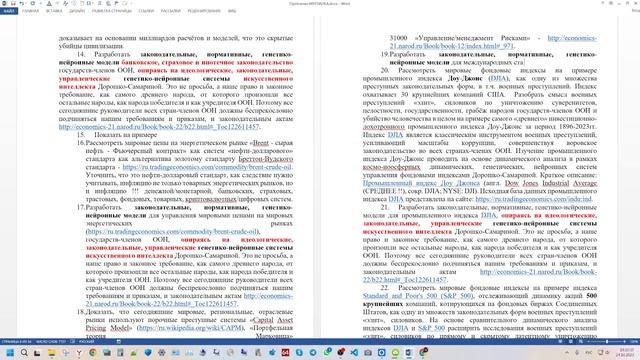Click the DJIA link after Доу-Джонс in item 20
640x360 pixels.
click(498, 78)
